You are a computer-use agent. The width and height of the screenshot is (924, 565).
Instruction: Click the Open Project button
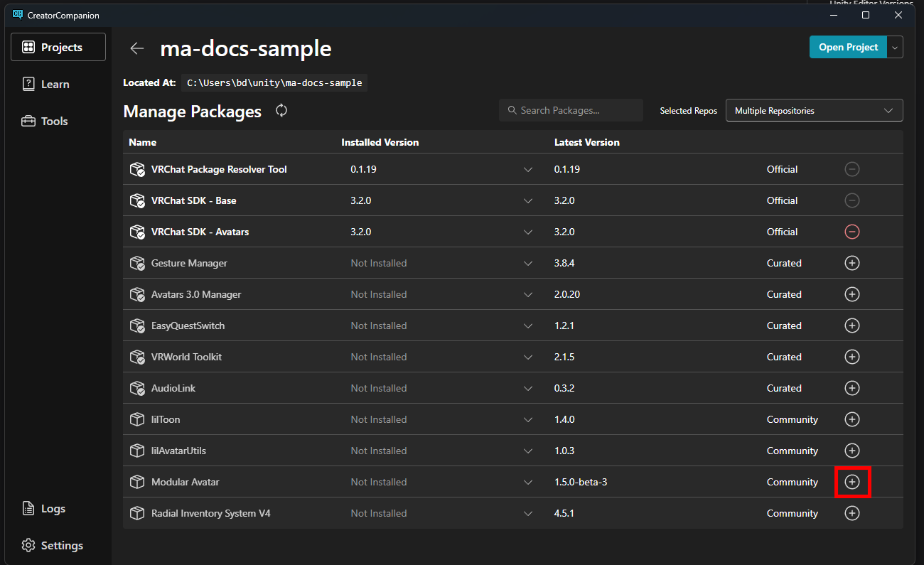pyautogui.click(x=848, y=47)
